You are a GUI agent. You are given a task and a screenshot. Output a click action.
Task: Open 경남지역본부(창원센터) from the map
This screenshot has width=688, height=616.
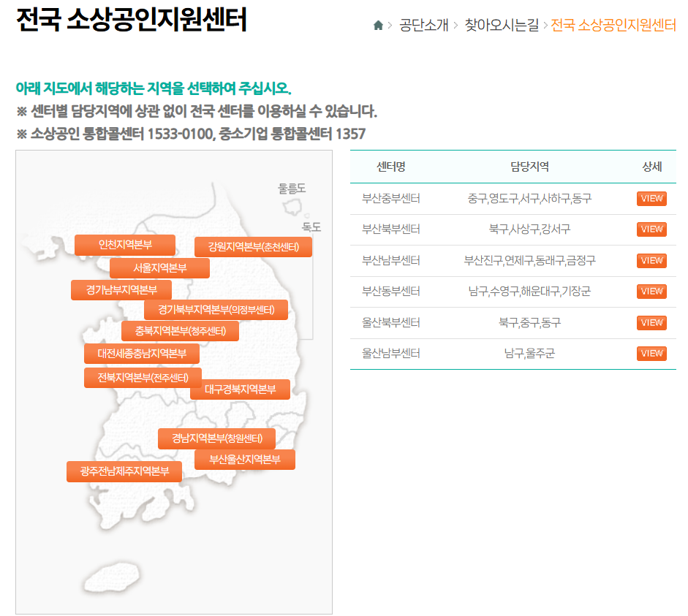pos(216,438)
